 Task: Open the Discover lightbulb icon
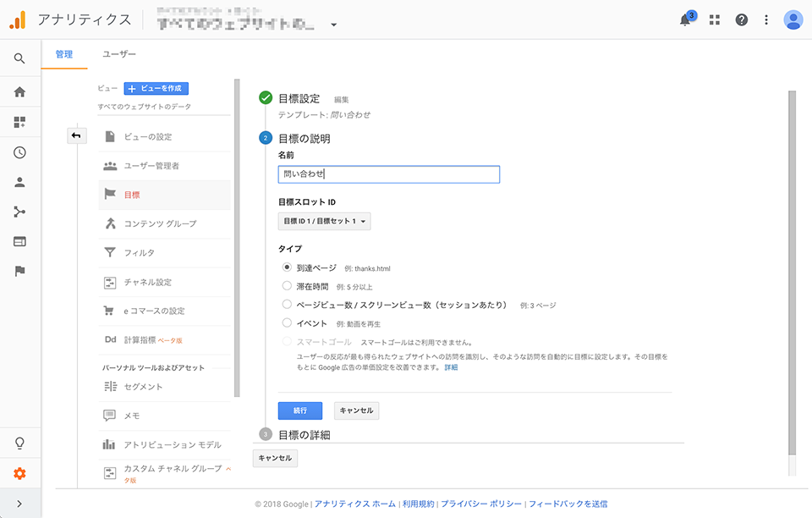click(x=19, y=444)
